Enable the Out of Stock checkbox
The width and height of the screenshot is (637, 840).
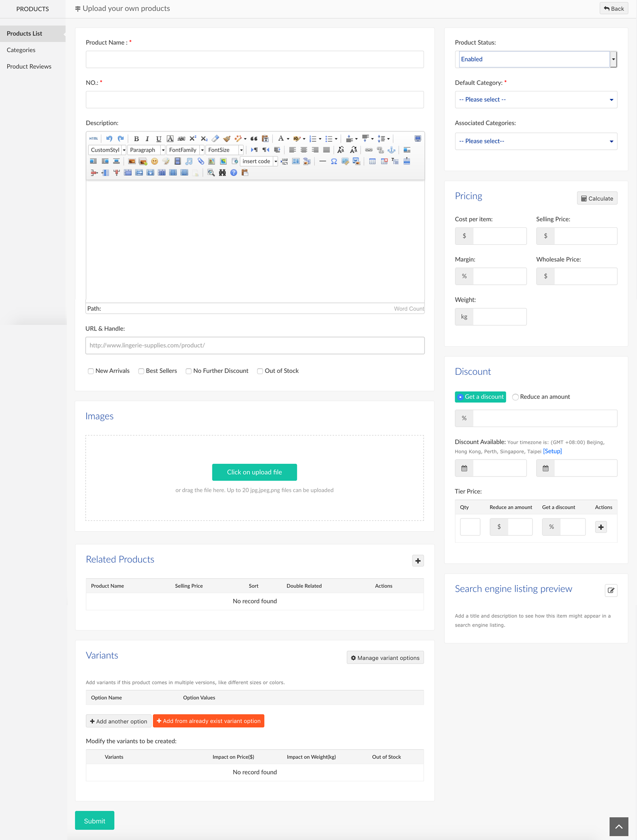(260, 371)
